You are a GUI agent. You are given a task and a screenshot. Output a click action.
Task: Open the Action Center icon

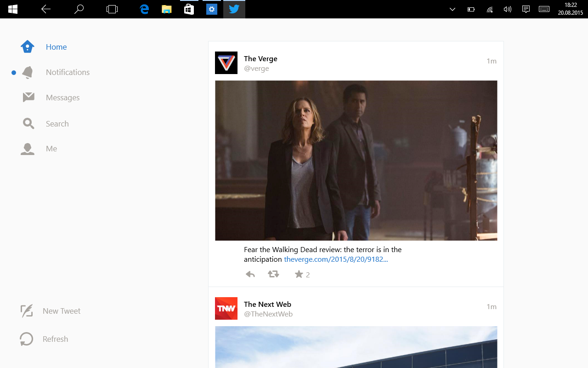coord(526,9)
